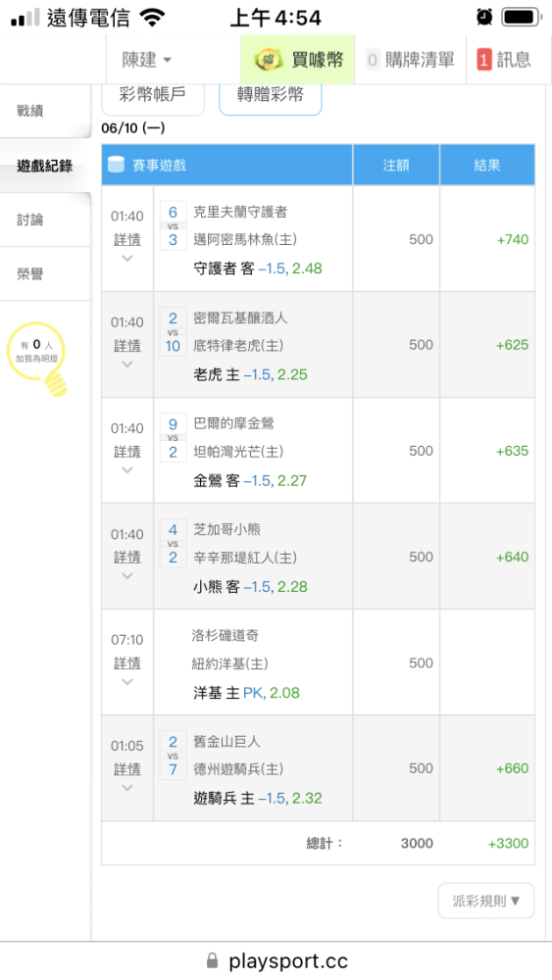552x980 pixels.
Task: Open the 陳建 user dropdown
Action: click(147, 60)
